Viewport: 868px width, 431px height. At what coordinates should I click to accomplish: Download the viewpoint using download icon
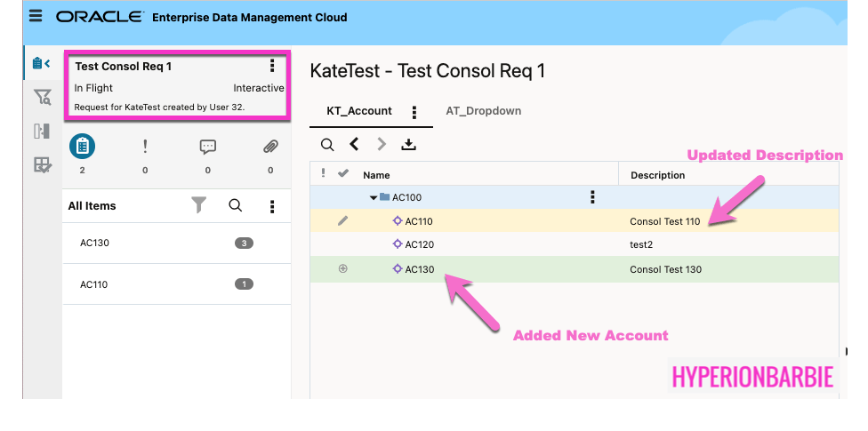(x=408, y=144)
